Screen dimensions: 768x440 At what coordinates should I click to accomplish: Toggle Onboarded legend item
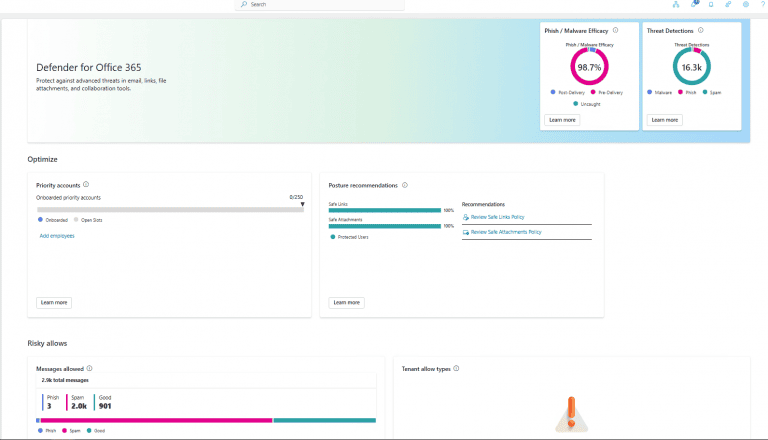53,220
